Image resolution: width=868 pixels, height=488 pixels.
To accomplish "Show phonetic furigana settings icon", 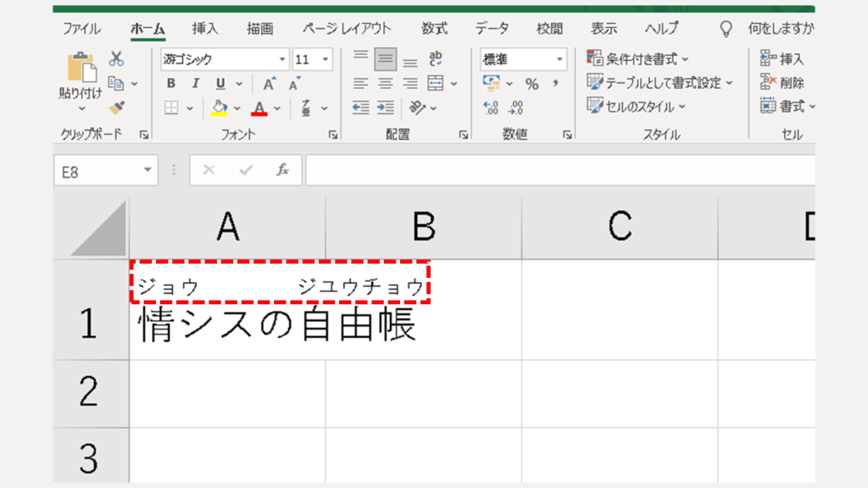I will pos(305,108).
